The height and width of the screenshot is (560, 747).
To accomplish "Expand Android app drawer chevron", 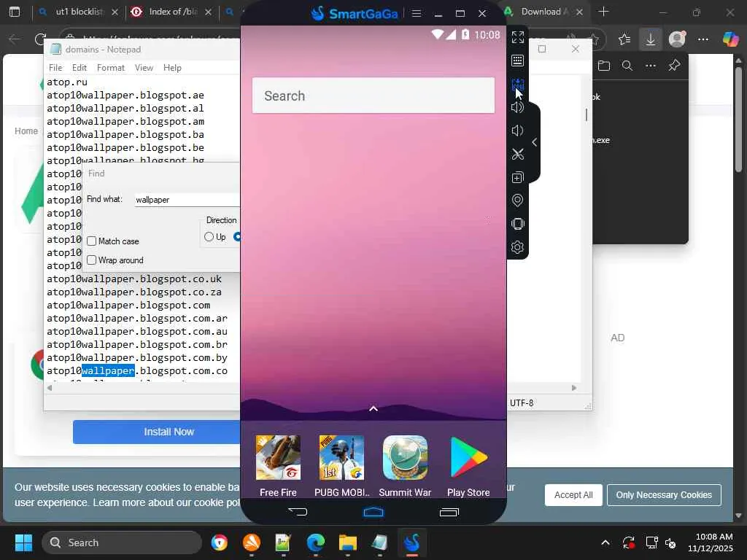I will pyautogui.click(x=373, y=408).
